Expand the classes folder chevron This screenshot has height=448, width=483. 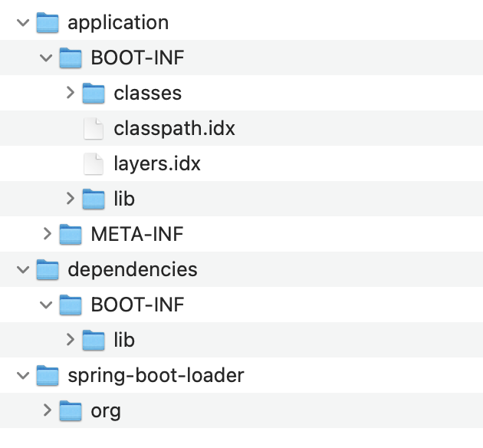[x=70, y=93]
